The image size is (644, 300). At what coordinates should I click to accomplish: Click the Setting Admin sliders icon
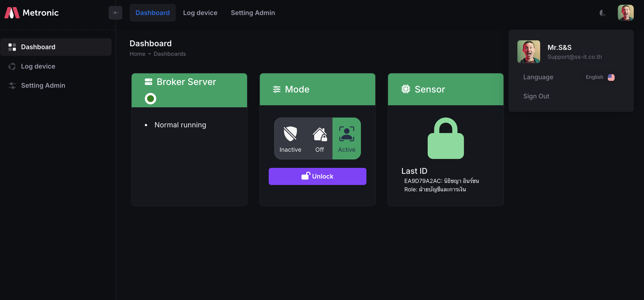coord(12,85)
